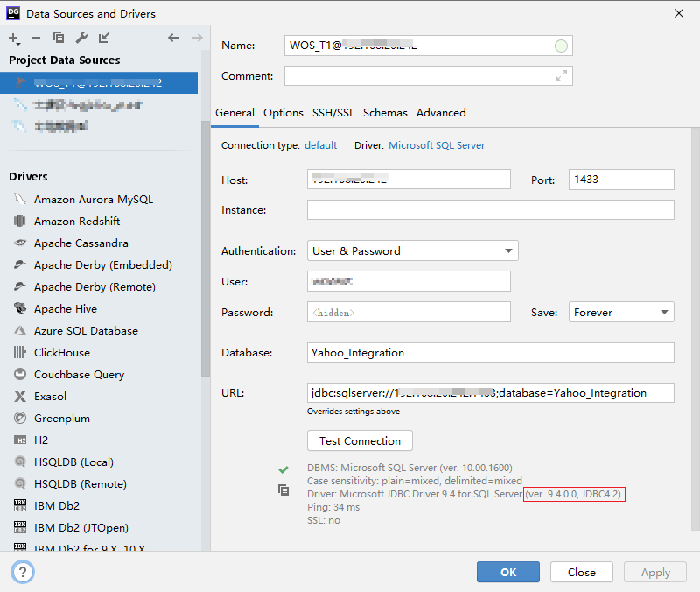Click the Test Connection button
Image resolution: width=700 pixels, height=592 pixels.
360,440
